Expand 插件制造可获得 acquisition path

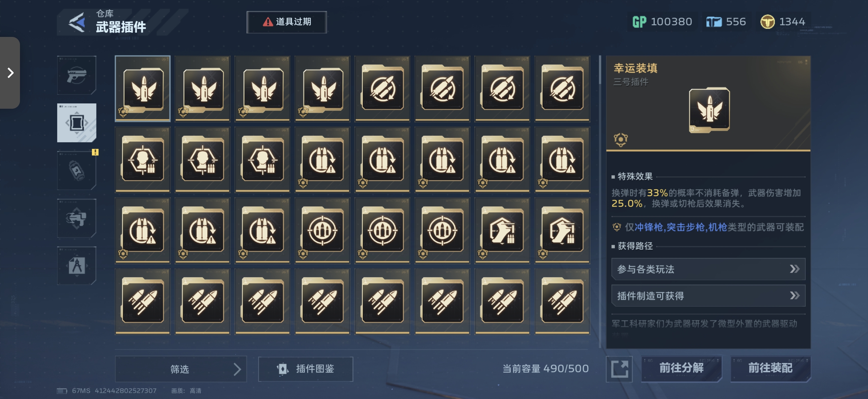[x=708, y=296]
